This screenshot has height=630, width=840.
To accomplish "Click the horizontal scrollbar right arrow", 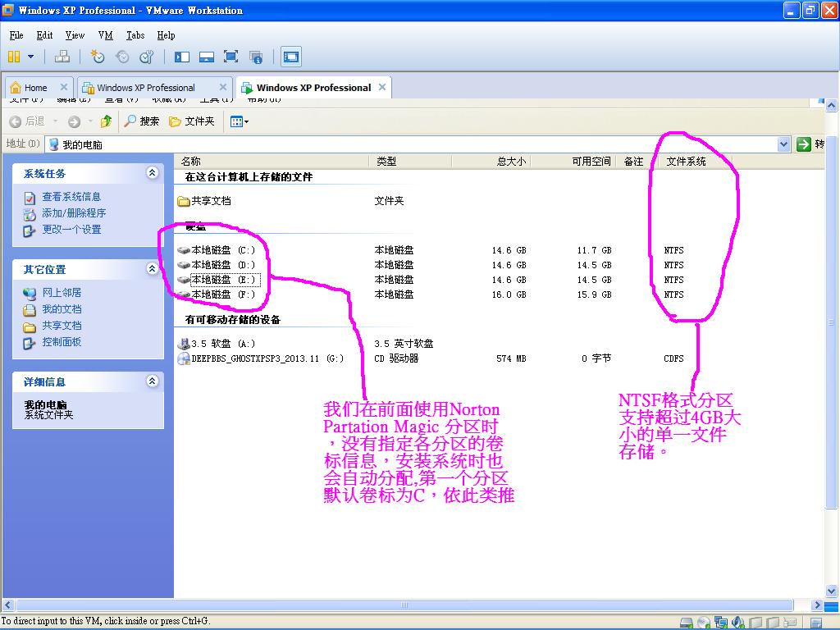I will (x=816, y=605).
